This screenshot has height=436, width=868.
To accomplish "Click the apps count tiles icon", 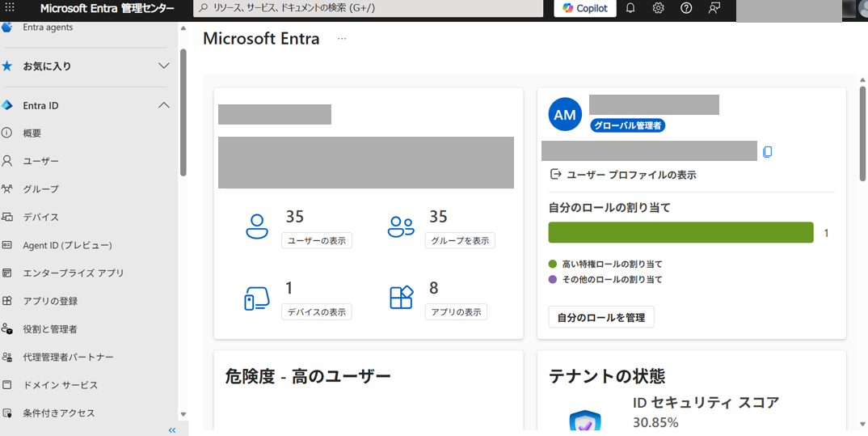I will [402, 298].
